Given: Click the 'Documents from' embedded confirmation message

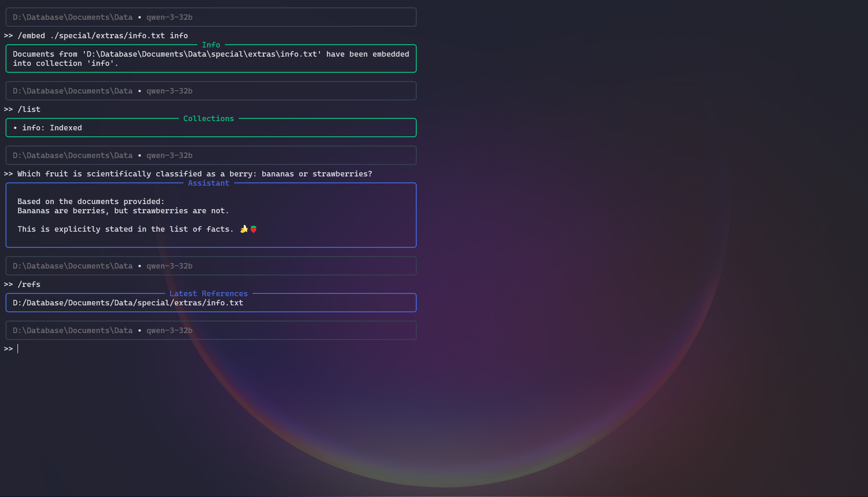Looking at the screenshot, I should coord(211,58).
